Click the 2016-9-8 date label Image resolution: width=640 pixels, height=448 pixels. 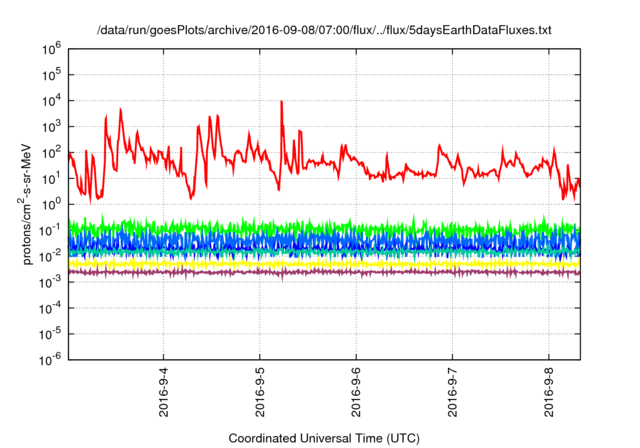point(549,392)
